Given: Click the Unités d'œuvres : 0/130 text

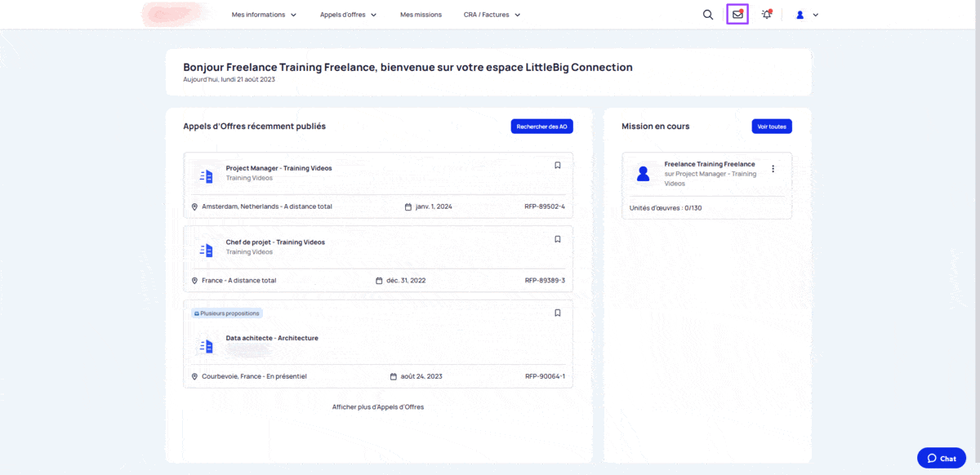Looking at the screenshot, I should tap(666, 208).
